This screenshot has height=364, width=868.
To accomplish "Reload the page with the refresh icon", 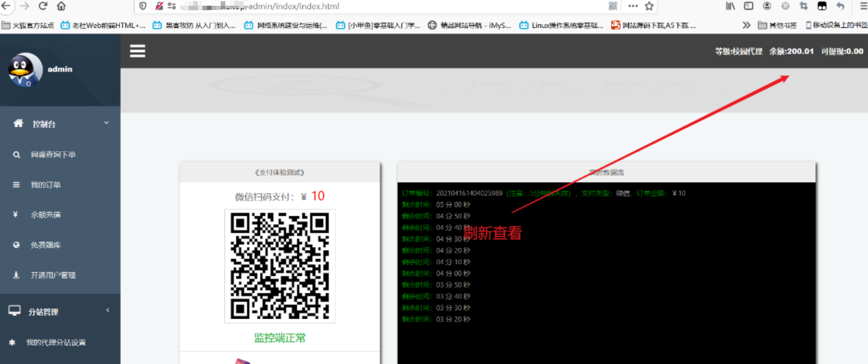I will point(43,6).
